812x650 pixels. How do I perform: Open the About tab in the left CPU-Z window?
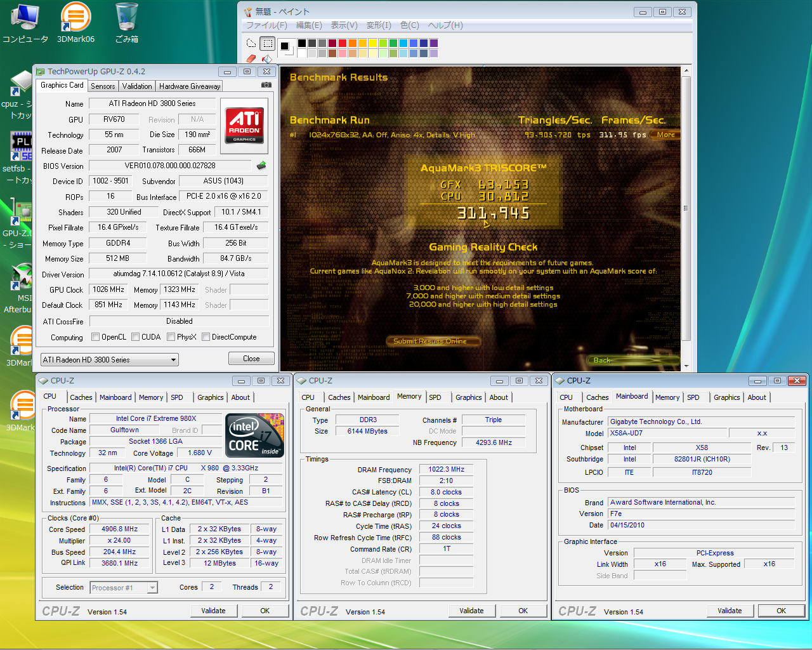(240, 397)
